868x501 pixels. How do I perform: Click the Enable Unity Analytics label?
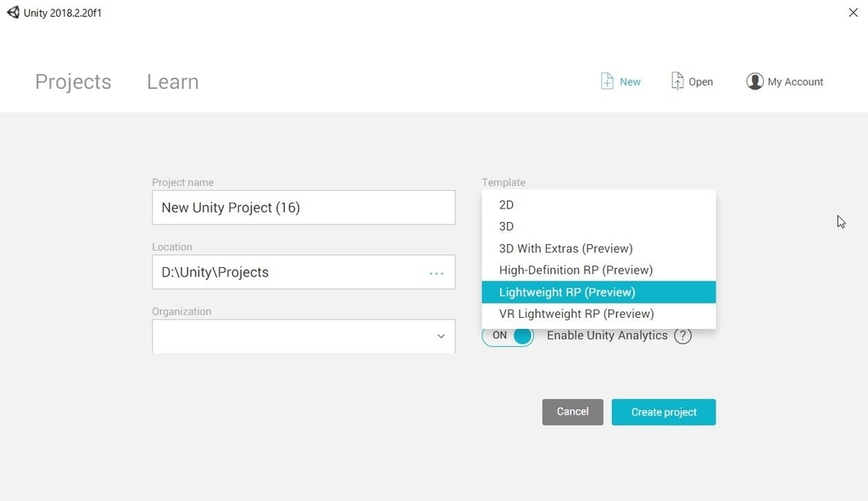click(607, 336)
